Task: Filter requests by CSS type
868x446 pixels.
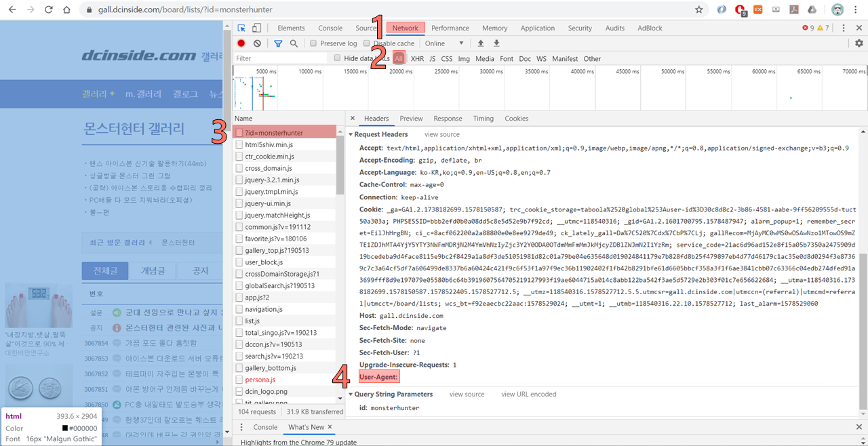Action: coord(447,59)
